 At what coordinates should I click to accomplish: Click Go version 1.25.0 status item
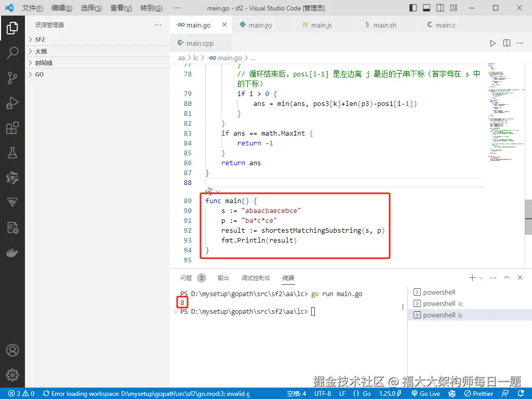click(x=390, y=394)
